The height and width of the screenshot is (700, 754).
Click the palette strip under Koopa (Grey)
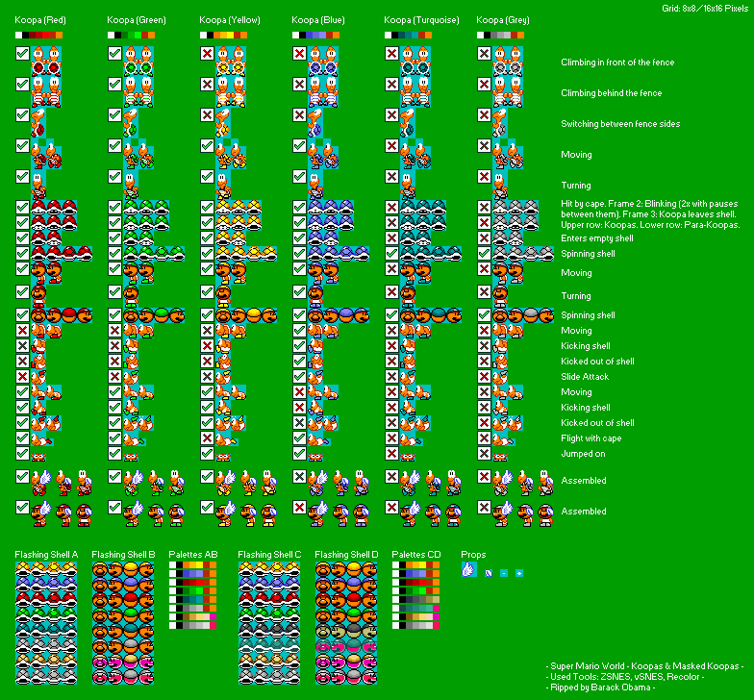[x=500, y=35]
